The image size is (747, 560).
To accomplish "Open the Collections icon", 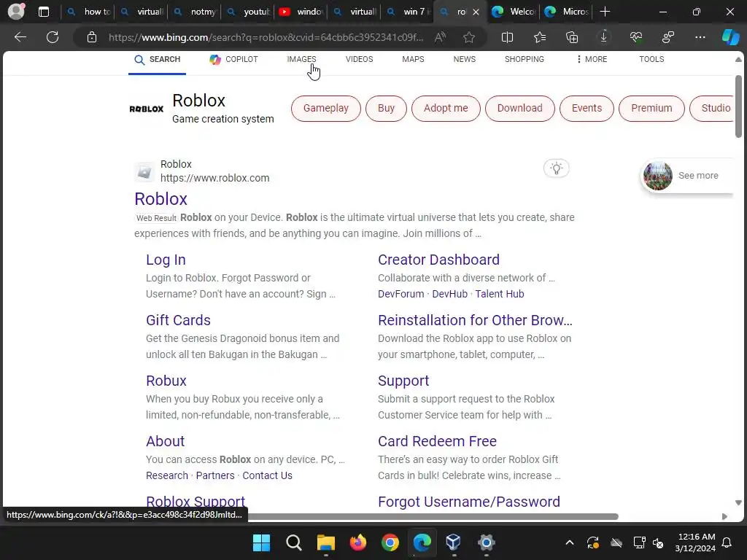I will coord(572,37).
